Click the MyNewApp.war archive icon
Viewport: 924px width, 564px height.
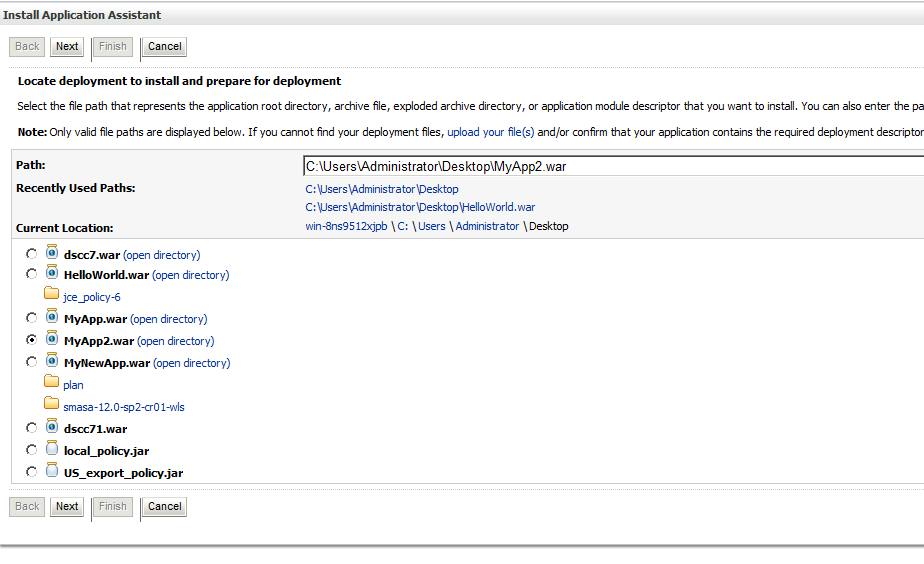pyautogui.click(x=52, y=360)
